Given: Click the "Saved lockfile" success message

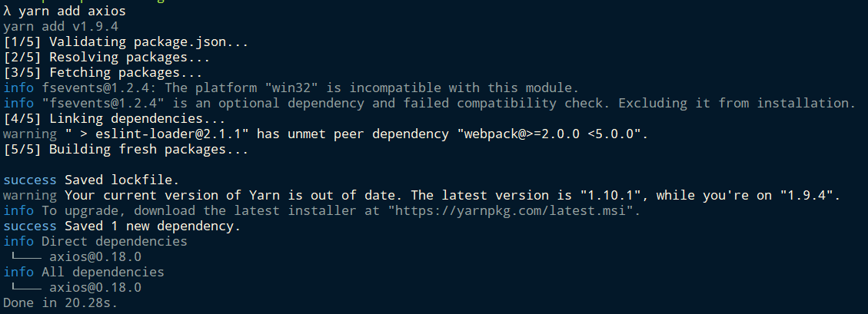Looking at the screenshot, I should coord(121,180).
